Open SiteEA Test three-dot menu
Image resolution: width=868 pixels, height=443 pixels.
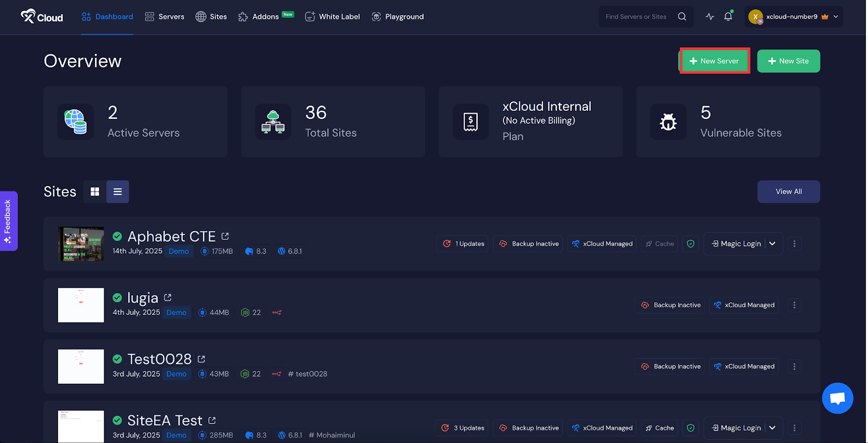pyautogui.click(x=794, y=428)
